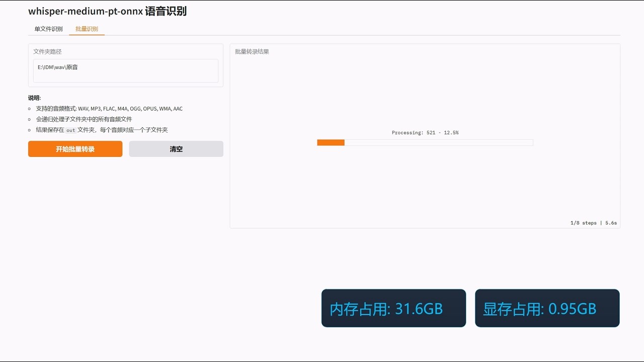The width and height of the screenshot is (644, 362).
Task: Switch to the 单文件识别 tab
Action: [x=48, y=29]
